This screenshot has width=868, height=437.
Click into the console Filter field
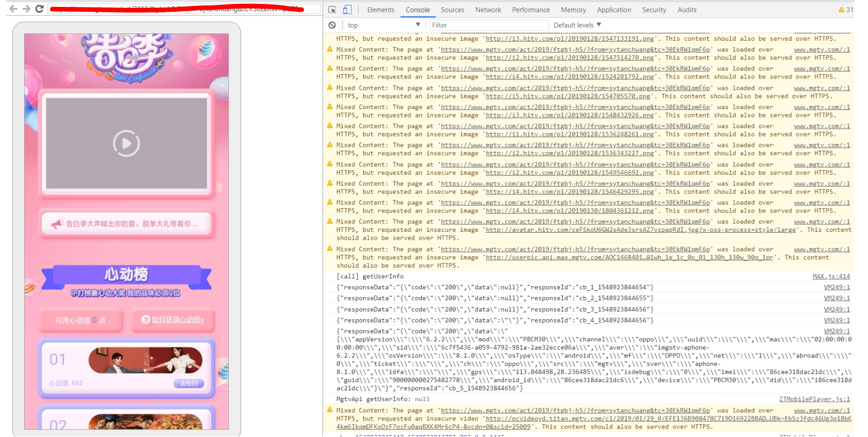pos(488,25)
